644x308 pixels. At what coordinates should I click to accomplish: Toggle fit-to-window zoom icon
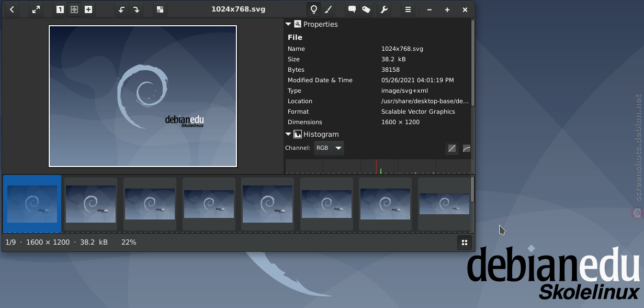point(74,9)
